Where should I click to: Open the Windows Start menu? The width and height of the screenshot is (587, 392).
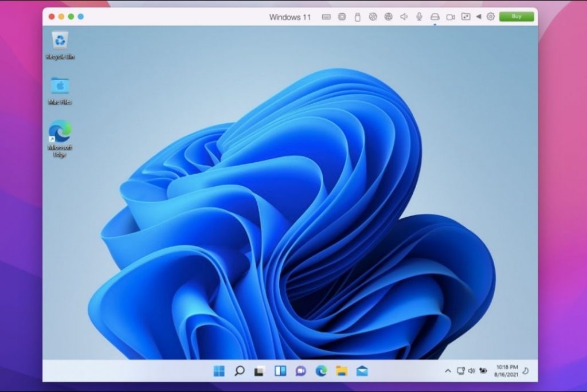[219, 371]
